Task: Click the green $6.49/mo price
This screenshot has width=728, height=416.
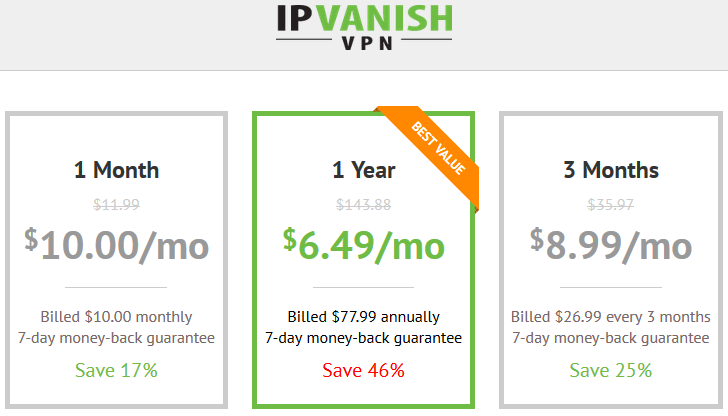Action: click(364, 246)
